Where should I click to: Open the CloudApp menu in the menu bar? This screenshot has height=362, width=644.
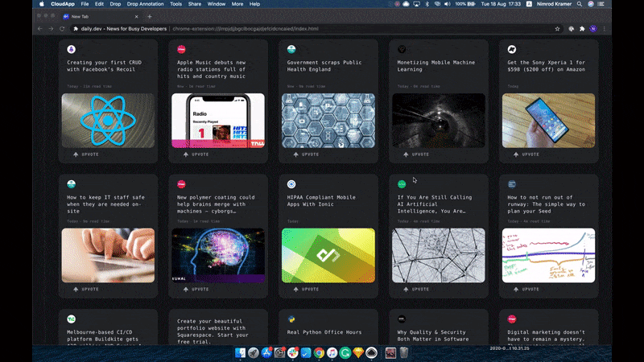[x=63, y=4]
